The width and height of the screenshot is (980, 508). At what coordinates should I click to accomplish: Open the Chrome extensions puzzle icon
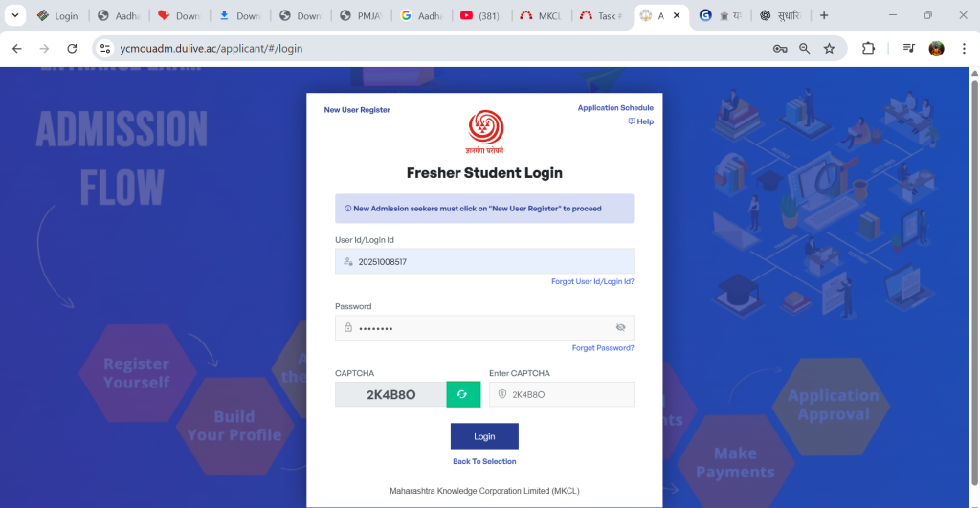(868, 48)
